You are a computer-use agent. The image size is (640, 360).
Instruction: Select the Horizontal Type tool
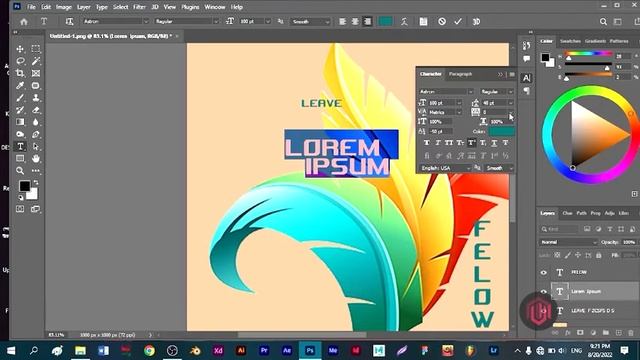[x=20, y=147]
